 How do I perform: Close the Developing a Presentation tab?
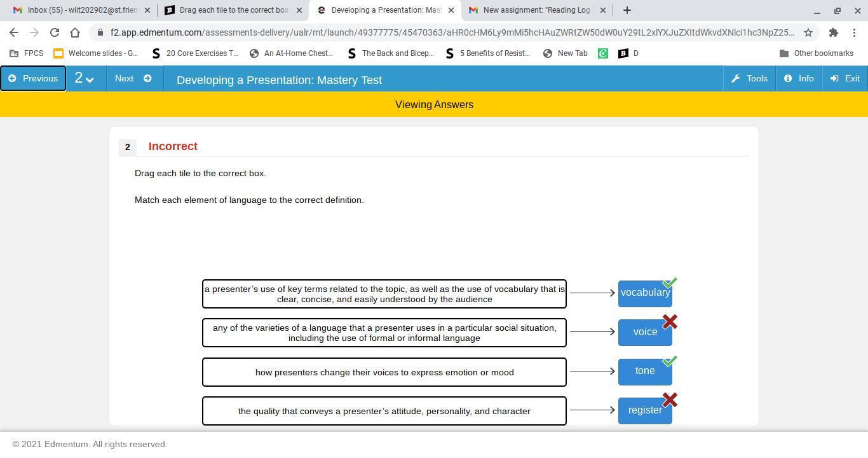tap(451, 10)
